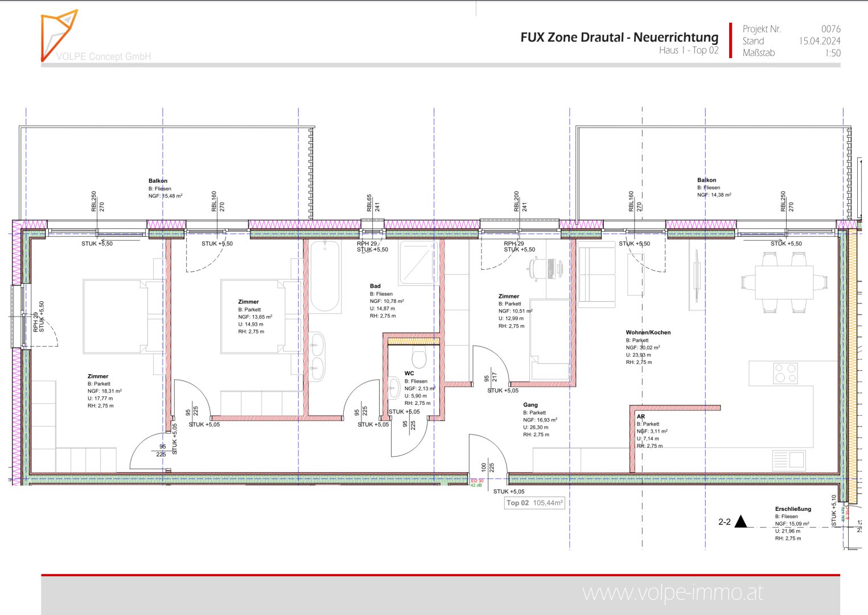The width and height of the screenshot is (868, 615).
Task: Click the bed in Zimmer 13,65 m²
Action: click(x=260, y=316)
